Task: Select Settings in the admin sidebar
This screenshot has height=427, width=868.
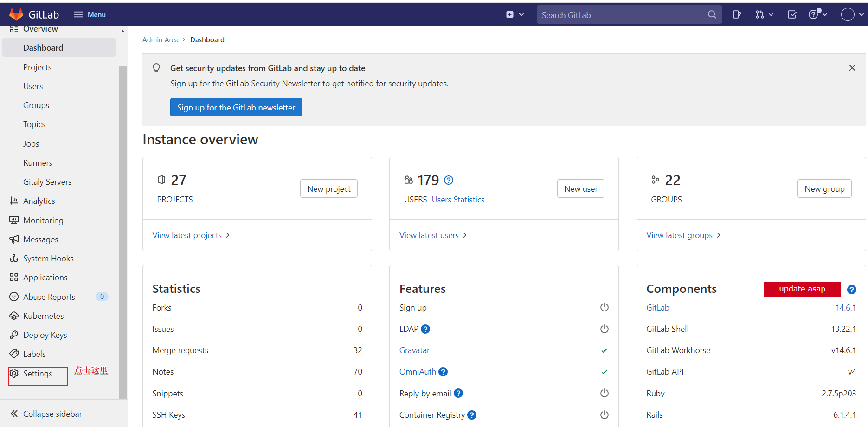Action: (x=38, y=374)
